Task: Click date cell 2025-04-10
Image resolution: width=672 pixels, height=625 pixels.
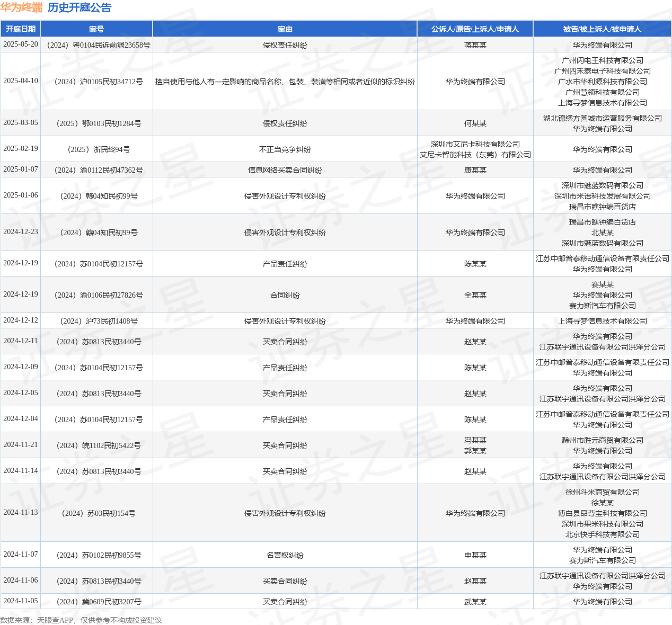Action: 21,81
